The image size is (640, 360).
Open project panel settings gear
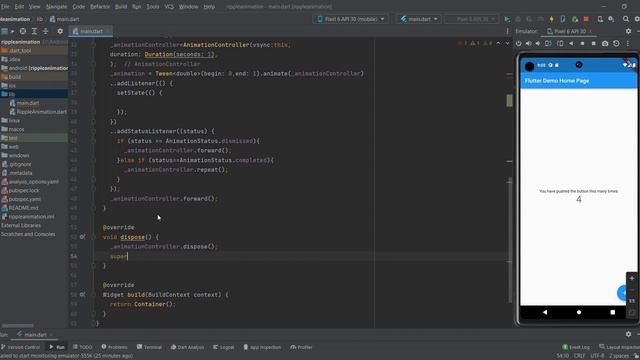(60, 31)
